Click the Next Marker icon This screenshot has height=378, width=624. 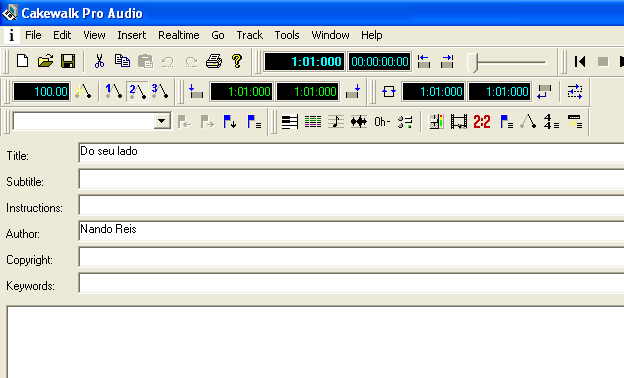click(207, 122)
